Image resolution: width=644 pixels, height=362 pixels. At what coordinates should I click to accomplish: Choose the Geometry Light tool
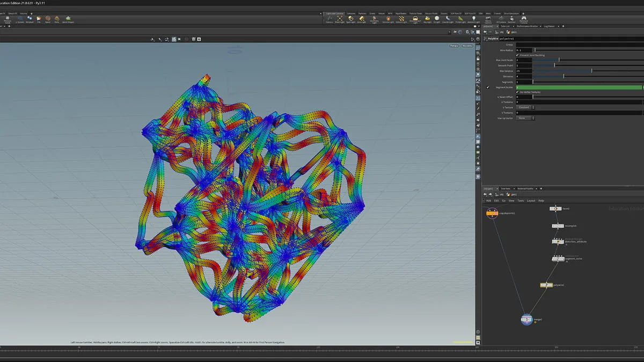[x=375, y=19]
